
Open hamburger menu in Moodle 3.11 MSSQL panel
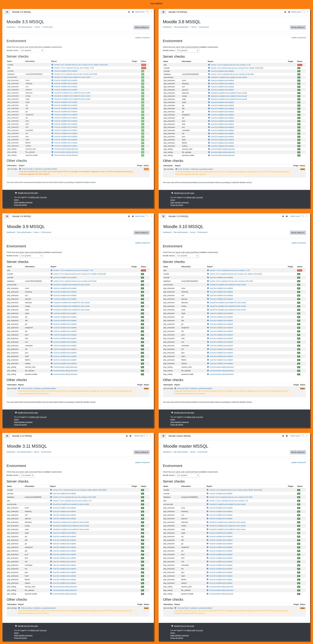[7, 436]
